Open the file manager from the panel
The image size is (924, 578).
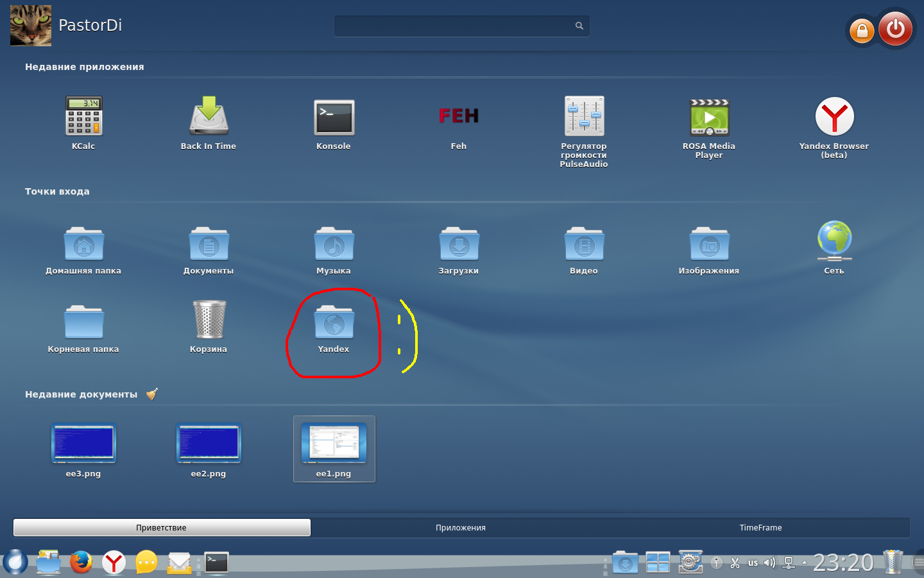(48, 563)
